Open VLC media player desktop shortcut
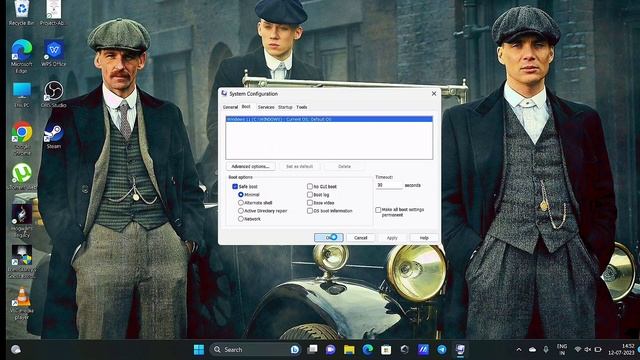 22,303
